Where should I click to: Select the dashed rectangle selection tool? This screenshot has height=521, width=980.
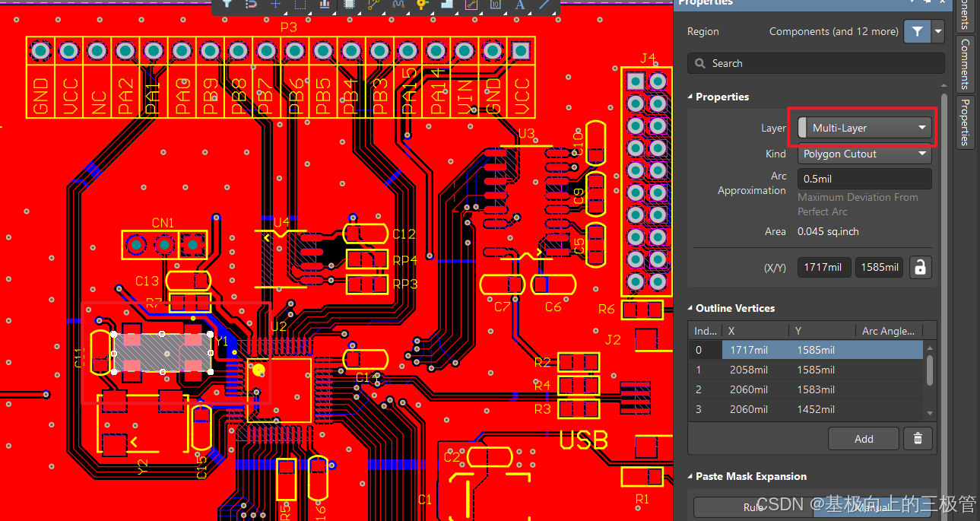point(300,4)
